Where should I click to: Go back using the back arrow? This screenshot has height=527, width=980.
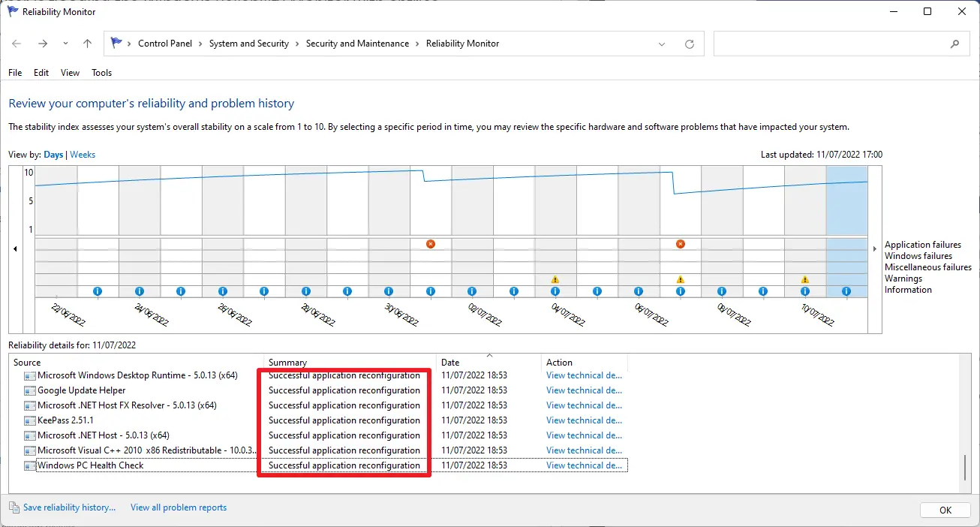17,44
